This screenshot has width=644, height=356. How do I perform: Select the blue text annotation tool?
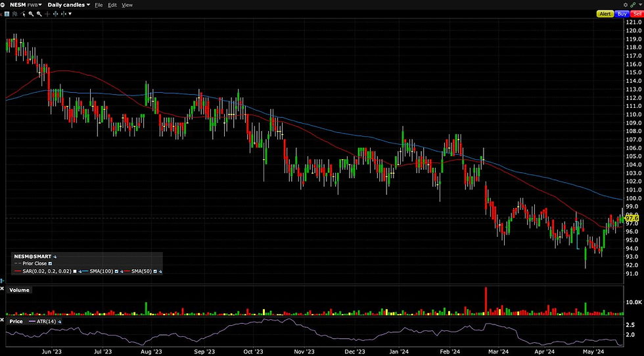pyautogui.click(x=7, y=14)
